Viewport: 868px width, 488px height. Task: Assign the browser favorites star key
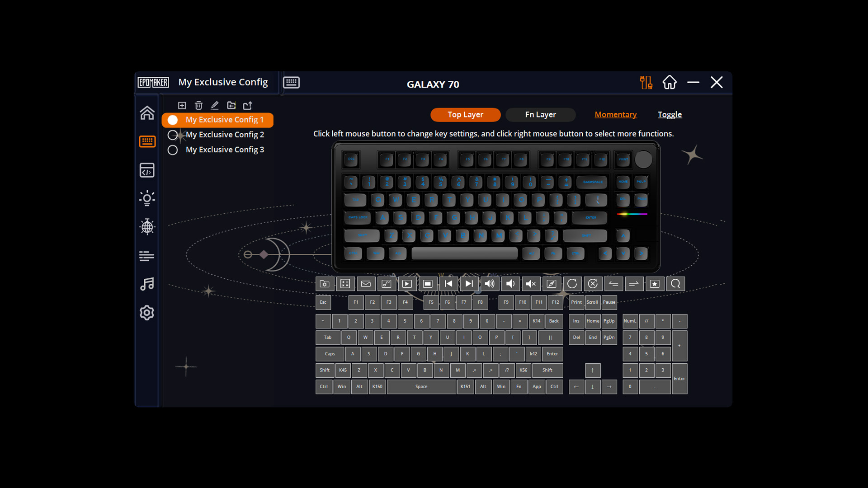655,284
